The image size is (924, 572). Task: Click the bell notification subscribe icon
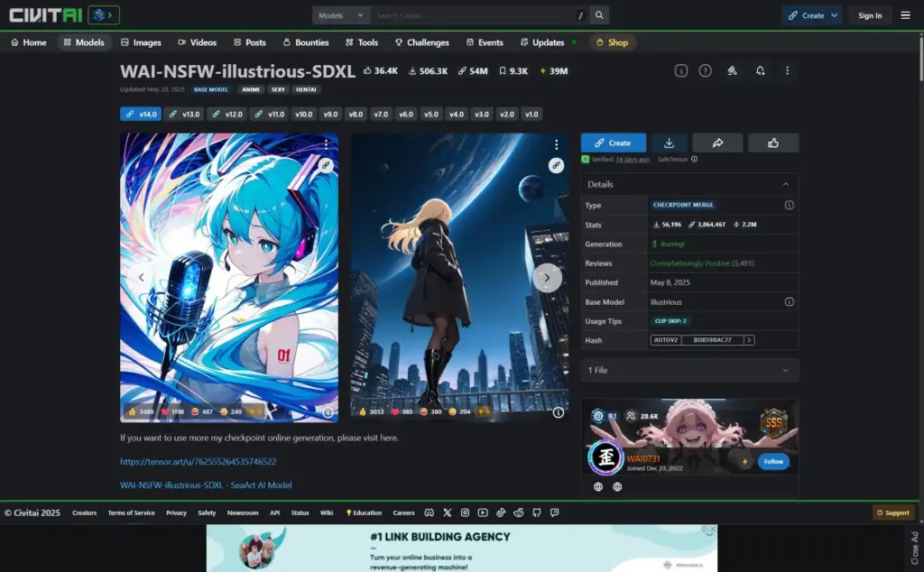pos(760,70)
